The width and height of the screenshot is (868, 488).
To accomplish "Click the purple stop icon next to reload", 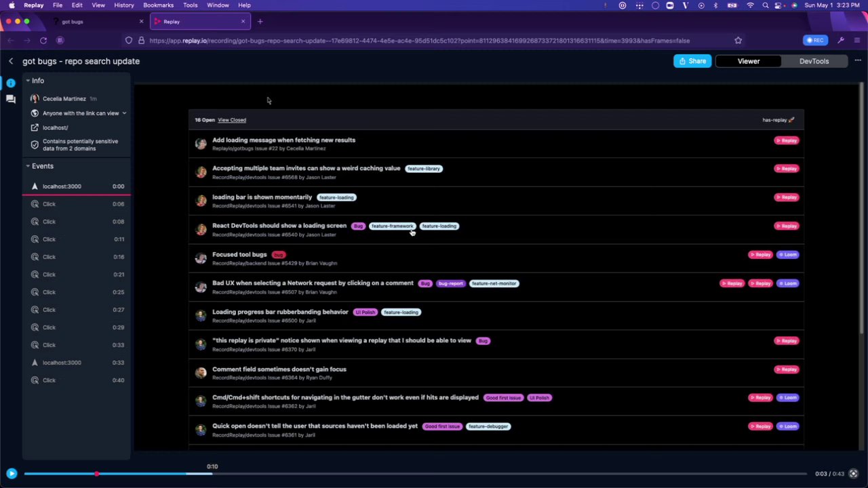I will click(60, 41).
